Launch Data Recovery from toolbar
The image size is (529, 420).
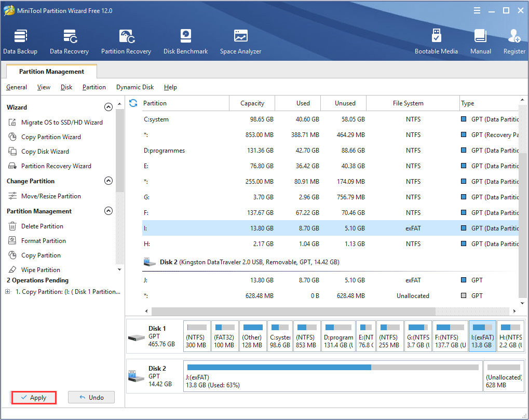point(69,42)
